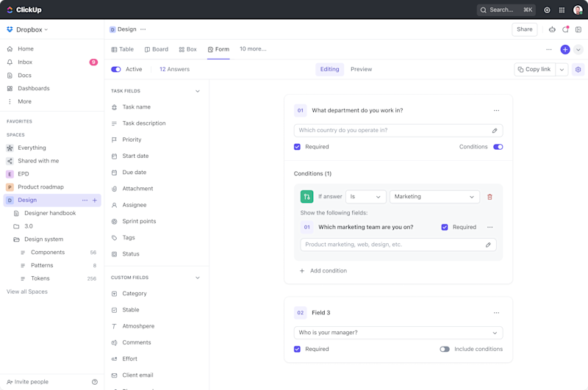Switch to Preview mode
Image resolution: width=588 pixels, height=390 pixels.
[x=361, y=69]
